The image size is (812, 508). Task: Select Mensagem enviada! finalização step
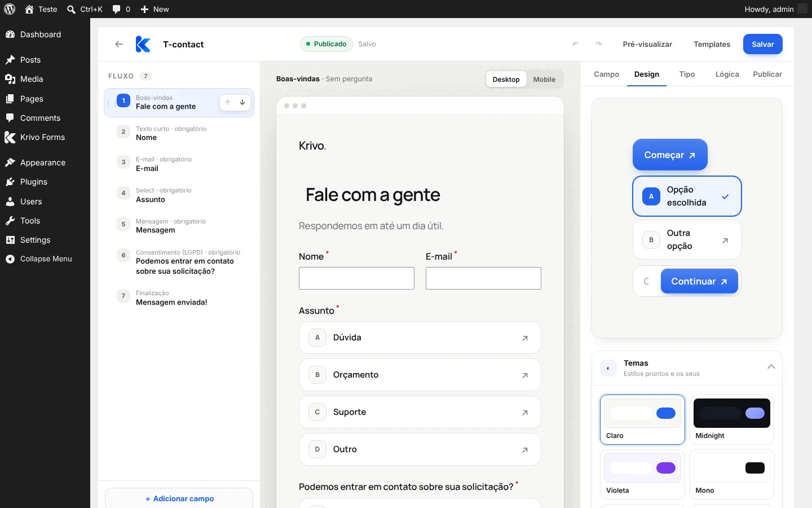tap(179, 297)
